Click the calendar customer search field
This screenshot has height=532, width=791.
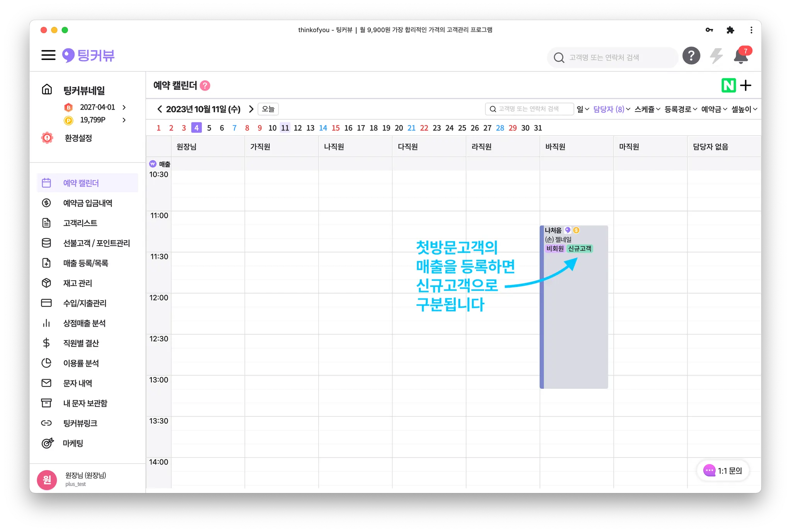coord(529,109)
